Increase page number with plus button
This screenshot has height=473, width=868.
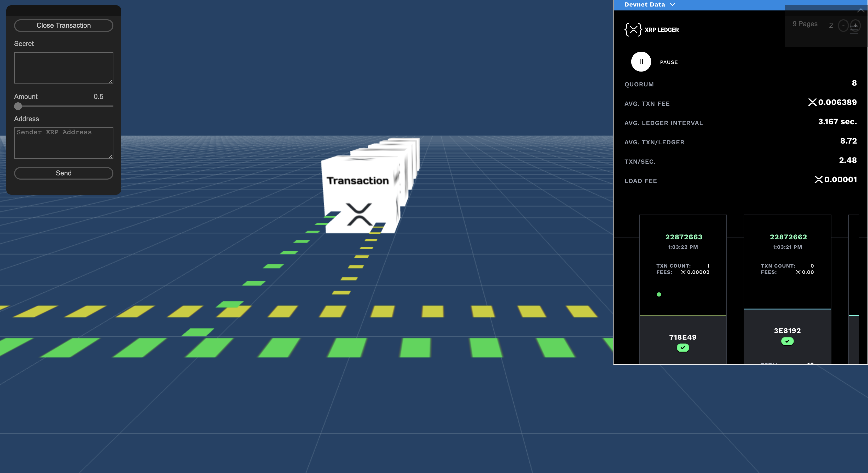855,26
